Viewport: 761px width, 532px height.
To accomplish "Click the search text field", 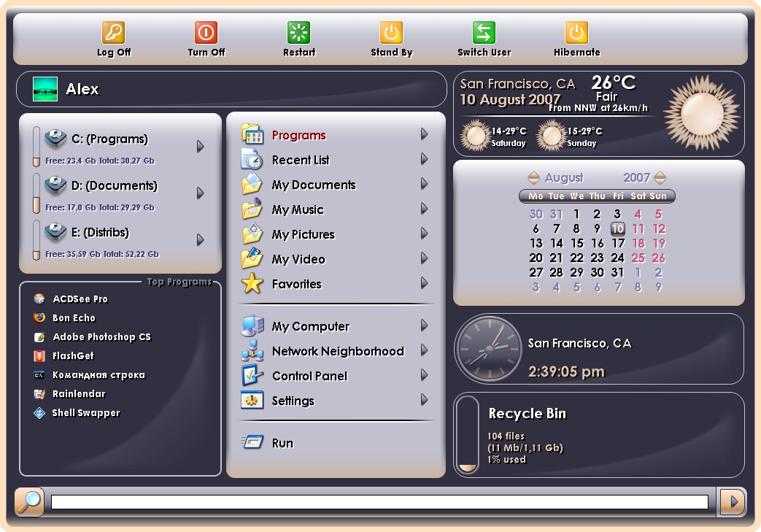I will [x=379, y=502].
